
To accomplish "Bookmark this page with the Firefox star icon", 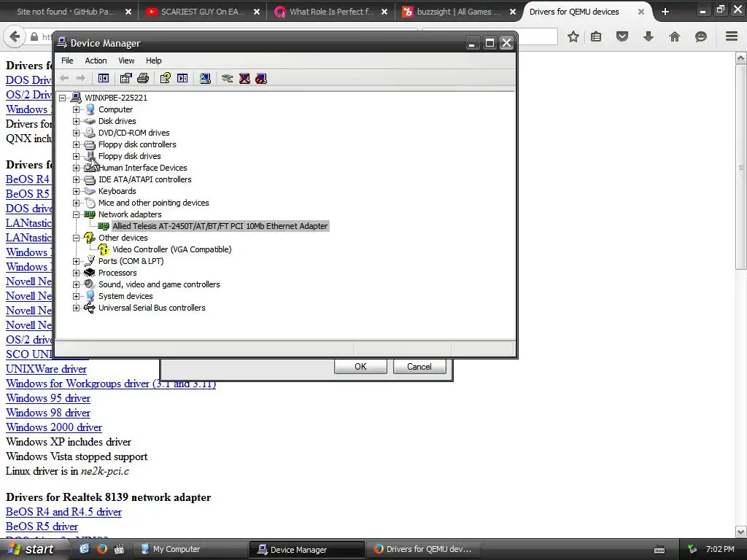I will click(x=573, y=36).
